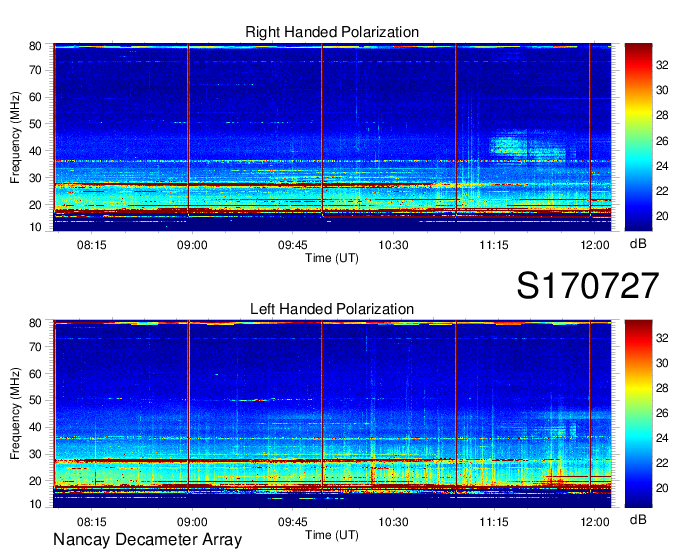This screenshot has height=552, width=680.
Task: Click the Left Handed Polarization spectrogram
Action: (x=332, y=414)
